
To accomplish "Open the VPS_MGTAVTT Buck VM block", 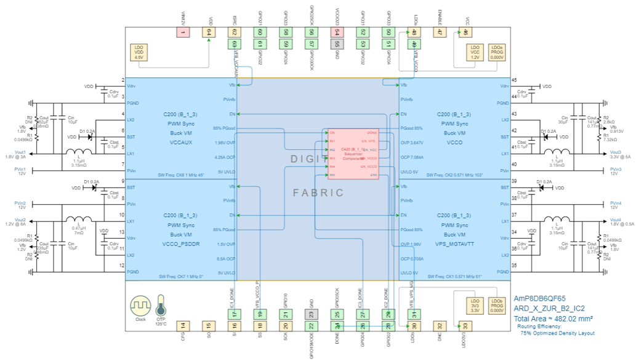I will [x=454, y=229].
